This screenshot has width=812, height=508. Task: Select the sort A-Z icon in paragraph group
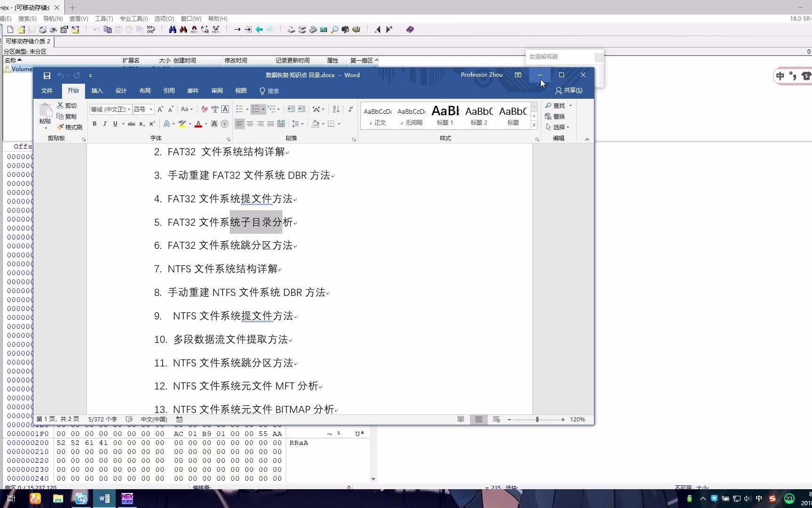pyautogui.click(x=335, y=109)
